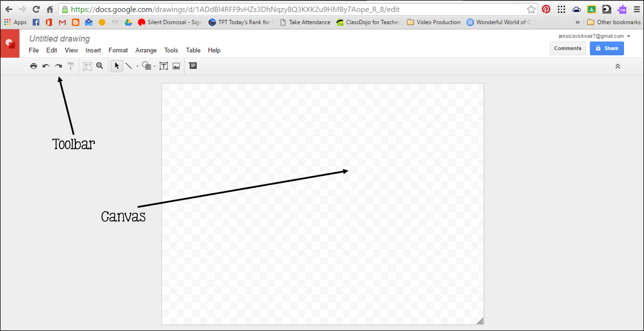Open the Video Production bookmarks folder
Screen dimensions: 644x331
tap(434, 22)
